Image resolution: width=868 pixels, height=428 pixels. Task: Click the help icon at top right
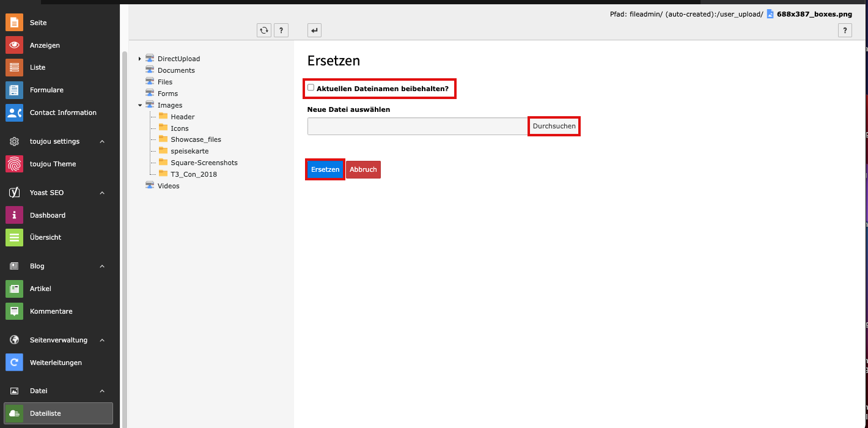click(845, 31)
